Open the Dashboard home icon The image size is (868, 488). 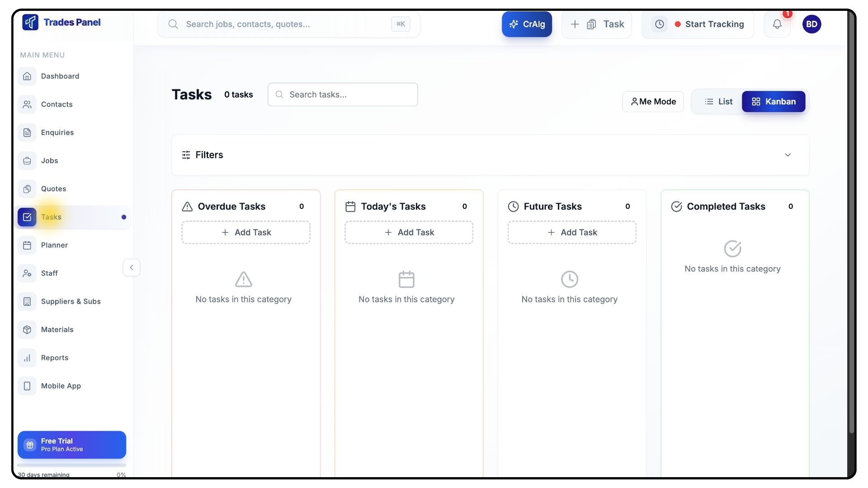coord(27,76)
